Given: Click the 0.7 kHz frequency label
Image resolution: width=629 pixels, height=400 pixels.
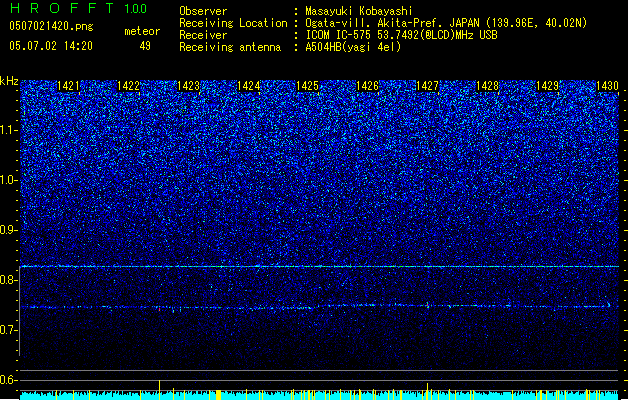Looking at the screenshot, I should coord(9,330).
